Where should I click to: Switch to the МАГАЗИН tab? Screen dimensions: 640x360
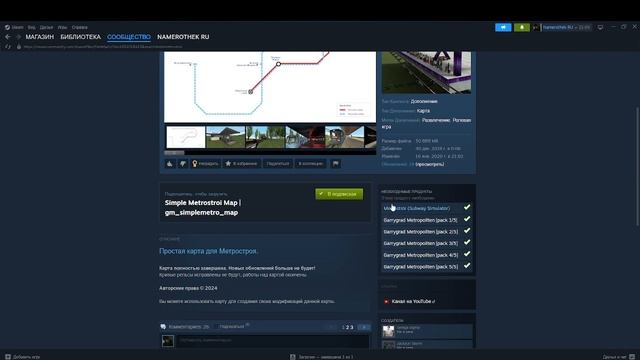coord(40,37)
